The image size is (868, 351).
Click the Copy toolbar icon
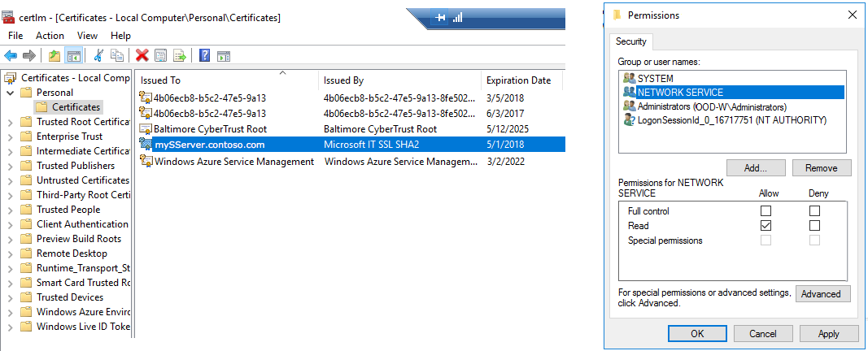[x=117, y=55]
